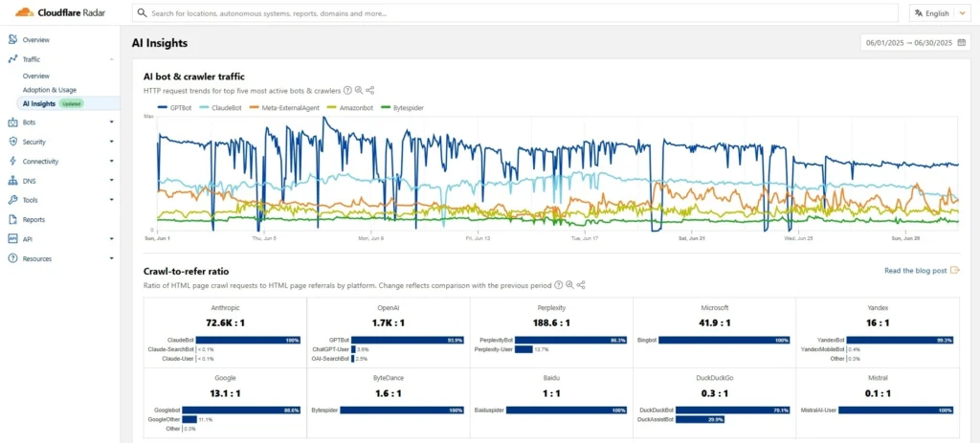The width and height of the screenshot is (980, 443).
Task: Click the DuckDuckGo 0.3 : 1 ratio
Action: (714, 393)
